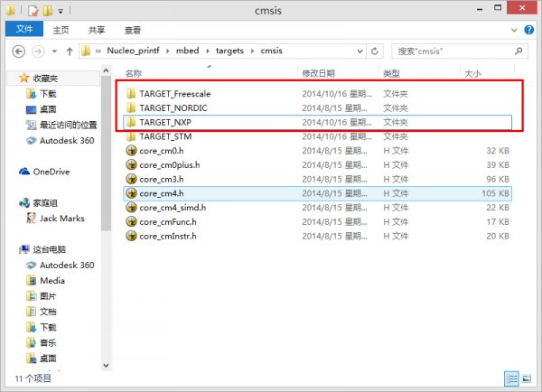
Task: Select the core_cm0.h file icon
Action: pos(131,150)
